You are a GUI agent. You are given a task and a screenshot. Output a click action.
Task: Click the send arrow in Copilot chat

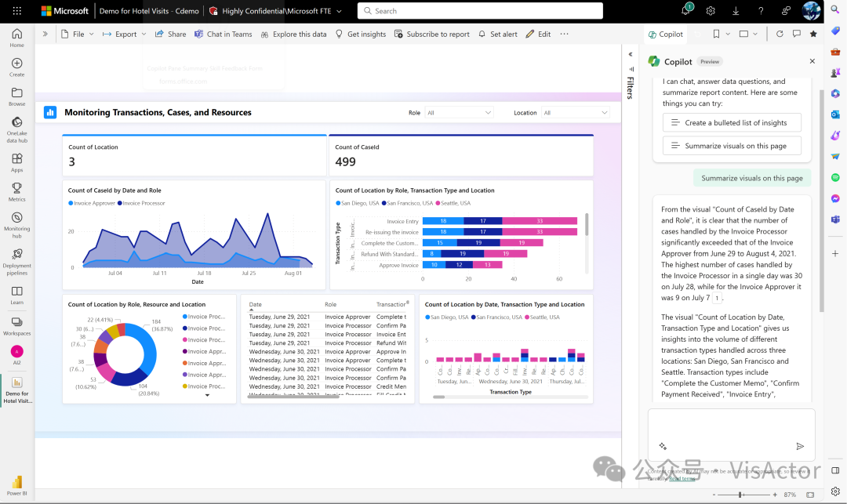point(800,446)
